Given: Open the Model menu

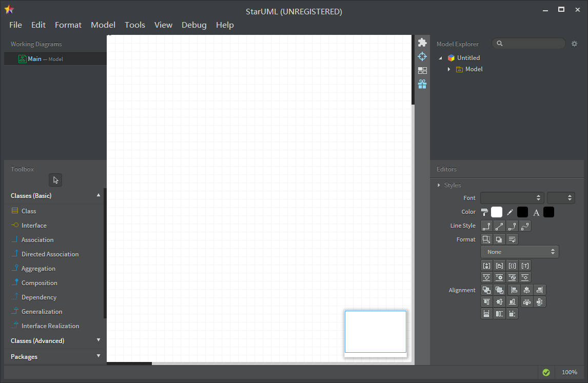Looking at the screenshot, I should (x=103, y=25).
